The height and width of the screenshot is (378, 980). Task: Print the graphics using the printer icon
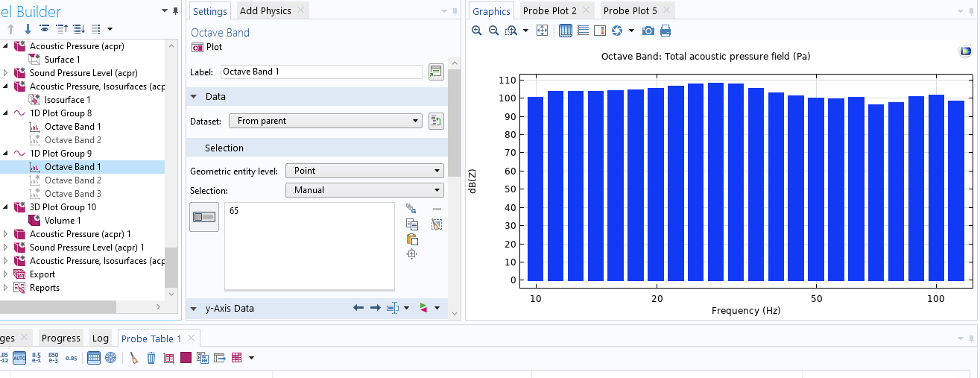[x=666, y=31]
